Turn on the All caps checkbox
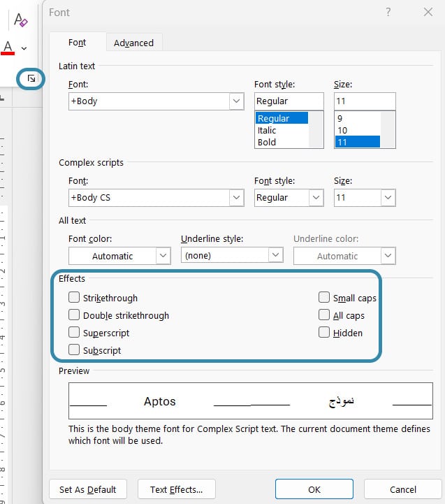The width and height of the screenshot is (445, 504). (324, 315)
